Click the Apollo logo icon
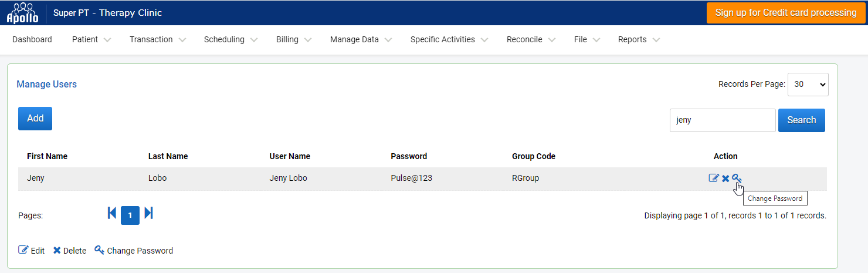This screenshot has height=273, width=868. [x=22, y=13]
